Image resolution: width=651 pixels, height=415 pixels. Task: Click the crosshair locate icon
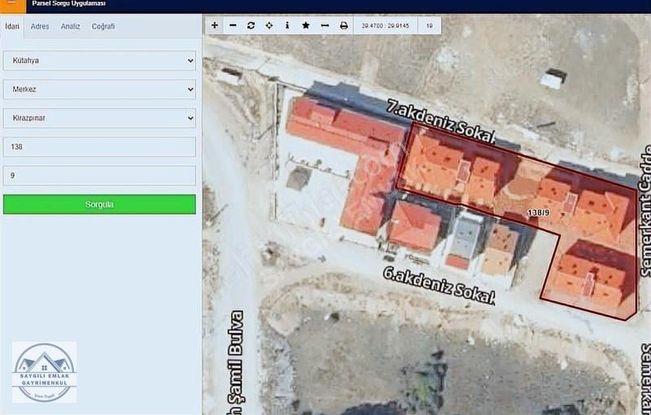coord(269,25)
